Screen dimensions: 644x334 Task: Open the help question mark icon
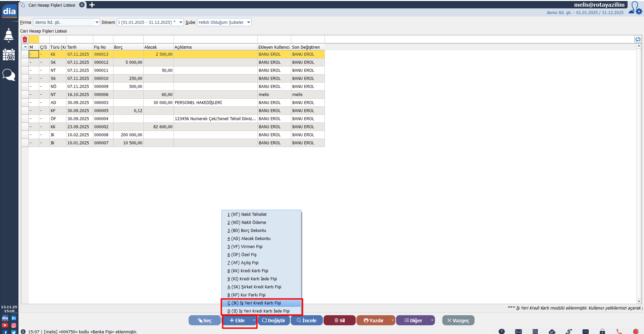(x=502, y=331)
